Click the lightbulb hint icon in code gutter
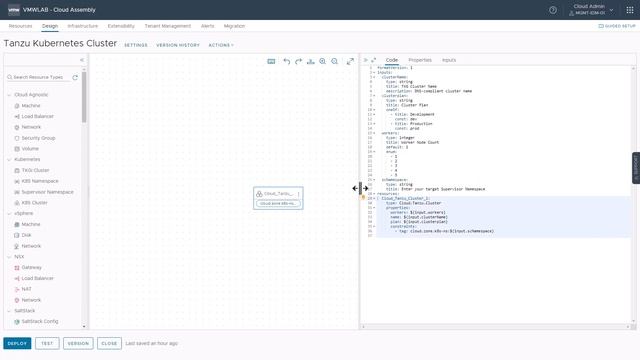The width and height of the screenshot is (640, 360). point(363,198)
